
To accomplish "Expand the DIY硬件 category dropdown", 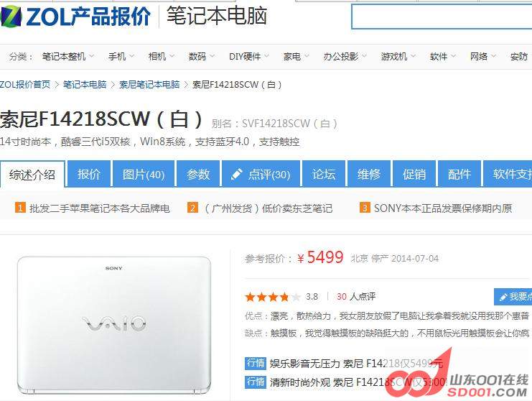I will [x=248, y=56].
